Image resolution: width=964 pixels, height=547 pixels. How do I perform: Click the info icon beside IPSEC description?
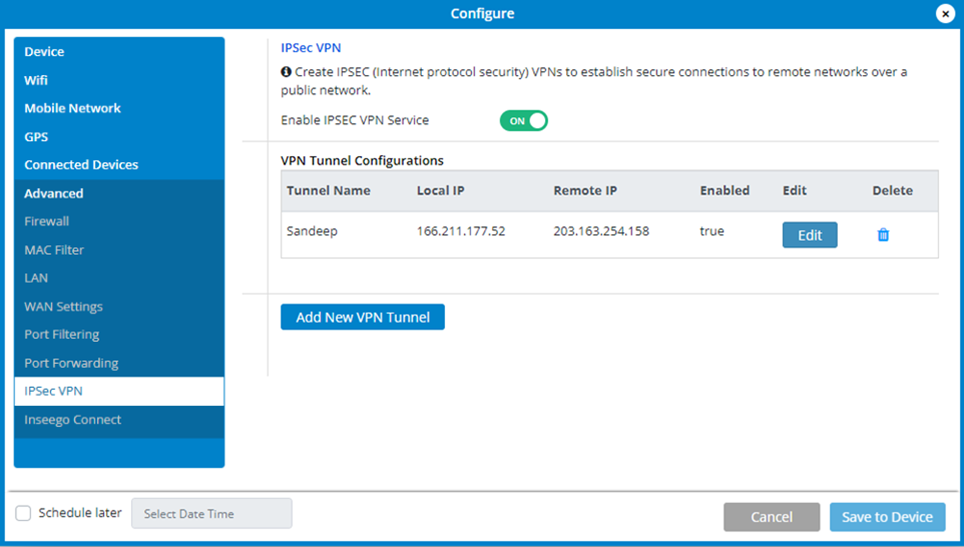click(286, 72)
